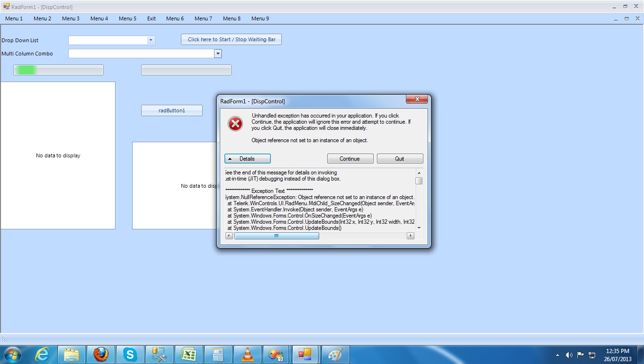Click the Show Desktop strip beside the clock
Viewport: 644px width, 364px height.
pos(640,355)
